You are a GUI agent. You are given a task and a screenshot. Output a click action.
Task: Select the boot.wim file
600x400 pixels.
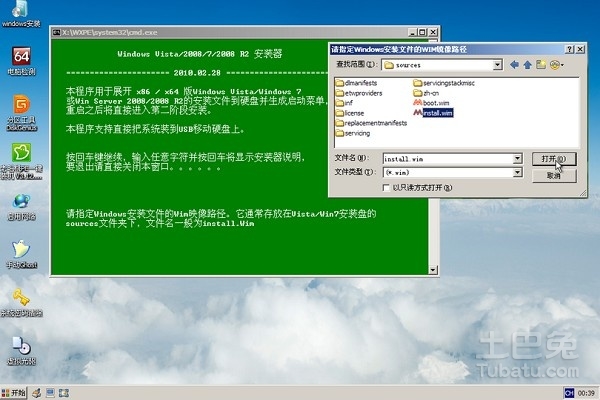(431, 103)
